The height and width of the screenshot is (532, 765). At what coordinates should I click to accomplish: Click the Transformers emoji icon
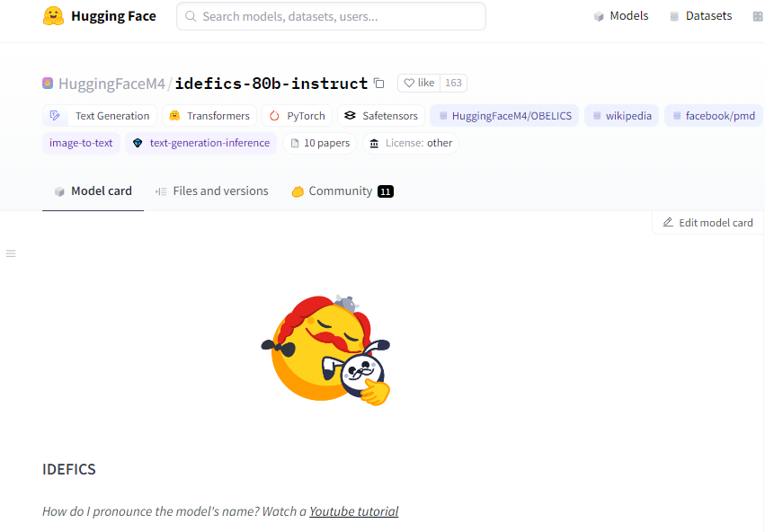coord(174,116)
